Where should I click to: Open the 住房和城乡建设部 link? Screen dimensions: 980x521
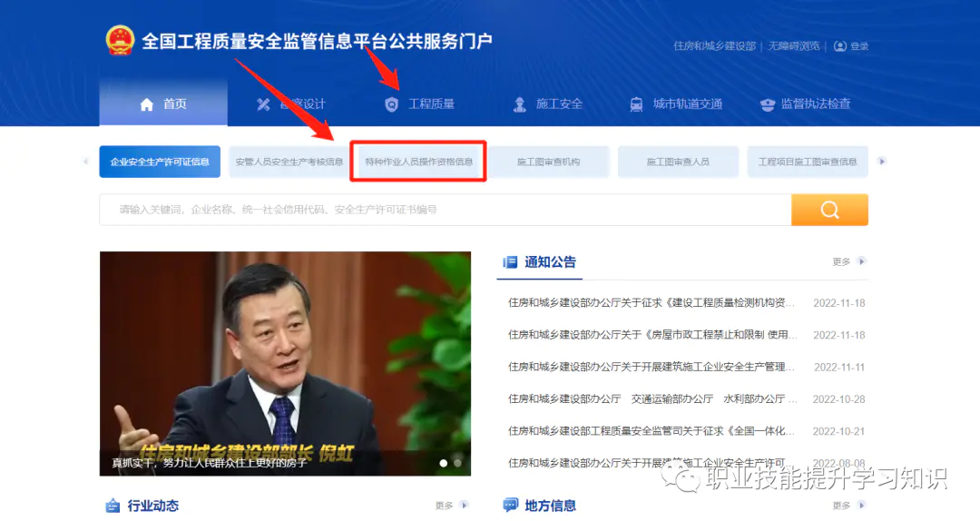[714, 46]
